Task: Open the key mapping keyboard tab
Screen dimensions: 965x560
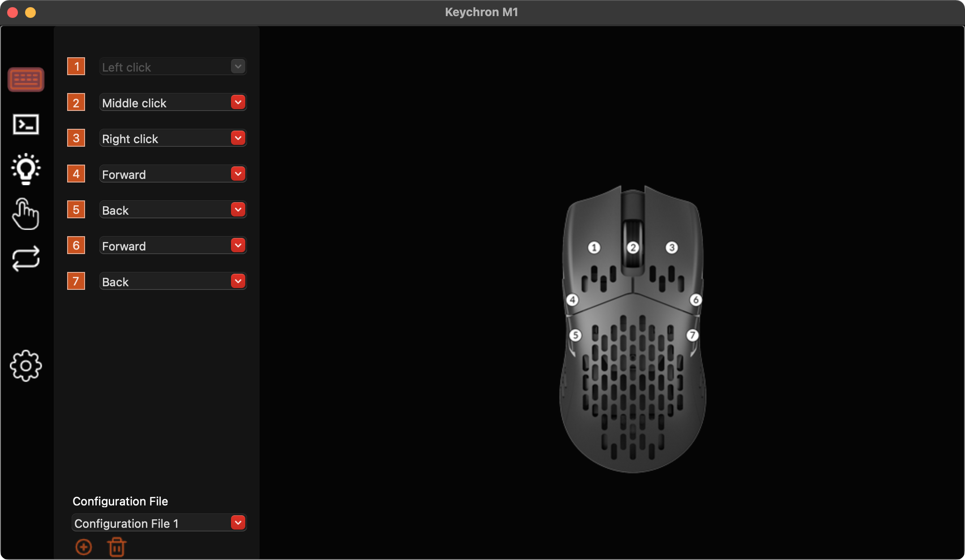Action: tap(26, 80)
